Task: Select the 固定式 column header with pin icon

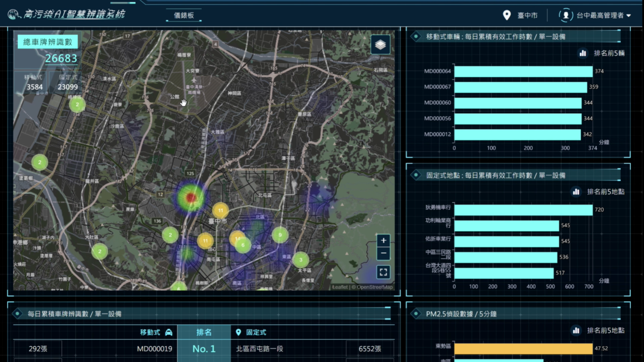Action: 251,332
